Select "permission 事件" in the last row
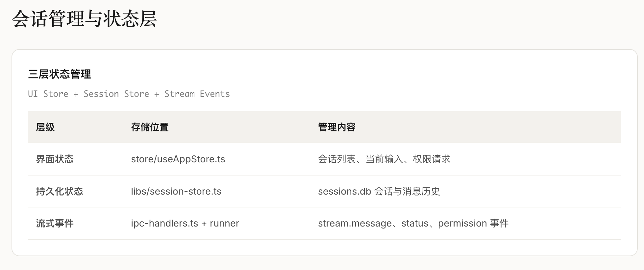Viewport: 644px width, 270px height. [473, 223]
